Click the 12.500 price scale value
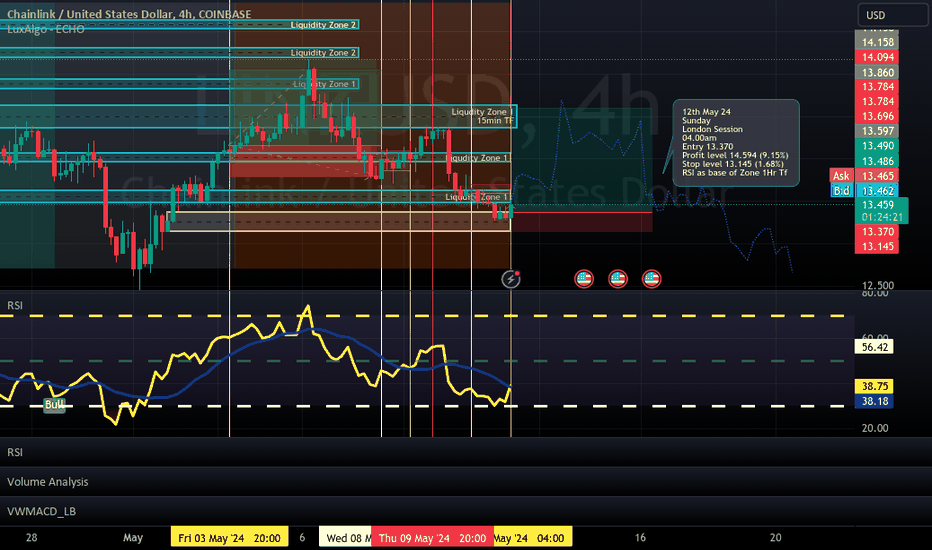This screenshot has width=932, height=550. [x=877, y=285]
